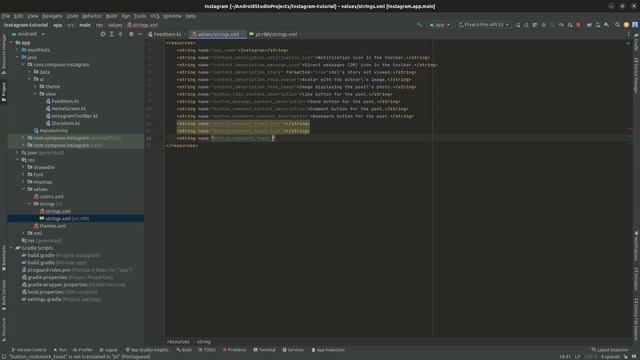Open App Quality Insights tool window

tap(147, 350)
